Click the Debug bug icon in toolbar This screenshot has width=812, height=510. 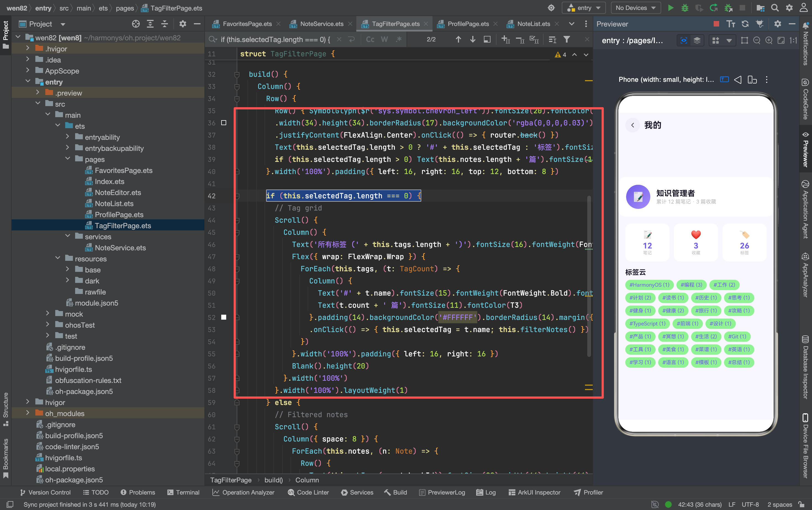(x=684, y=8)
